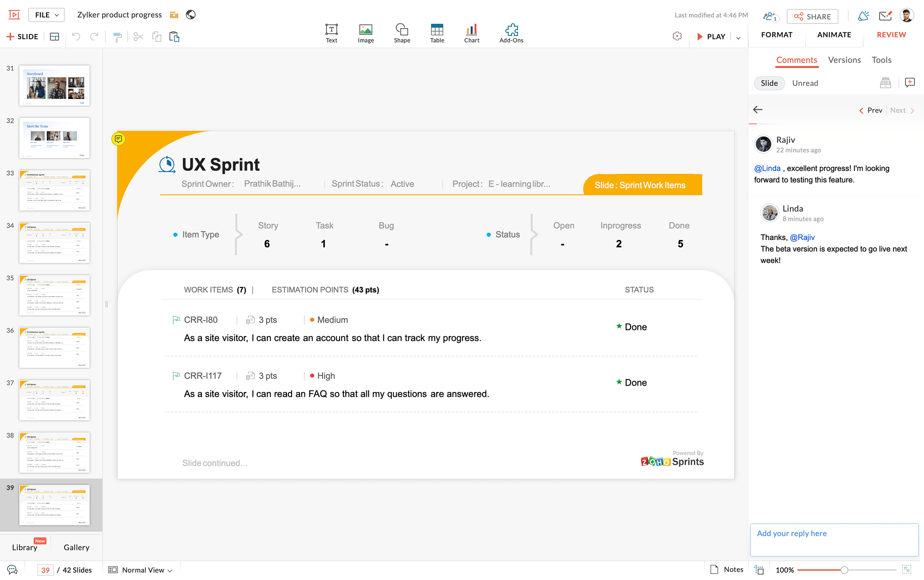
Task: Click the print comments icon
Action: coord(886,83)
